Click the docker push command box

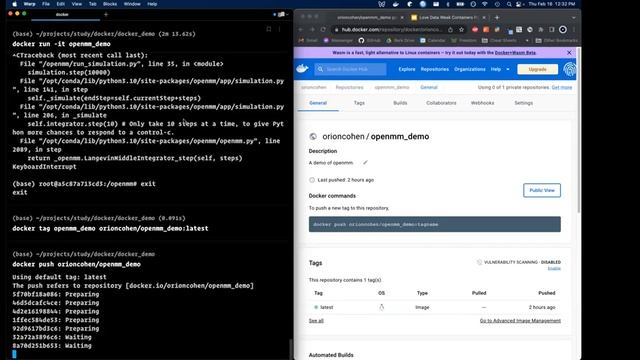pos(434,224)
